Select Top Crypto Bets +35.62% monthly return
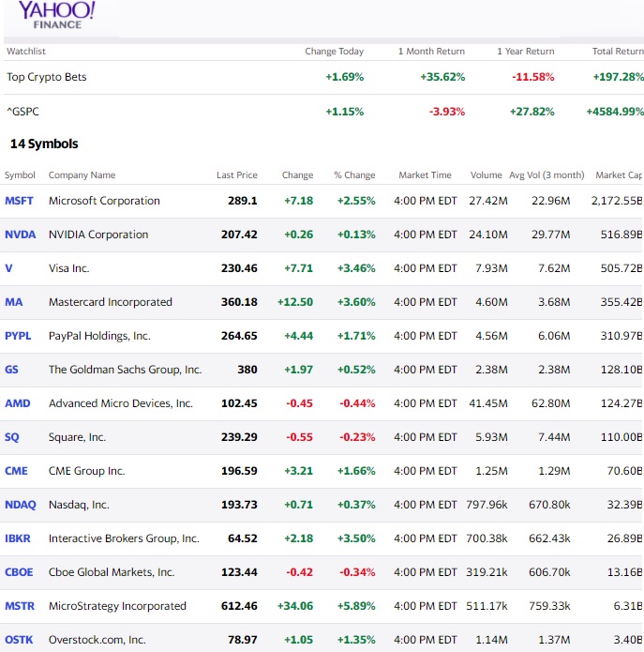644x652 pixels. (x=442, y=77)
